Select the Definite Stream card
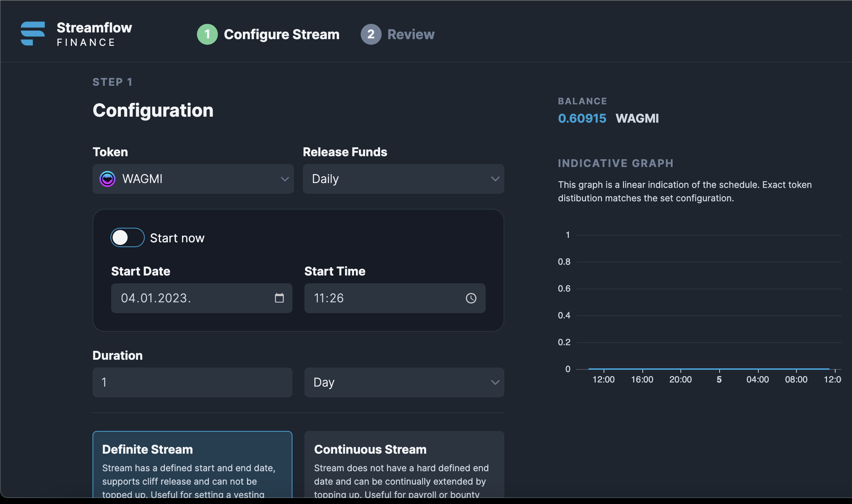 [x=192, y=464]
